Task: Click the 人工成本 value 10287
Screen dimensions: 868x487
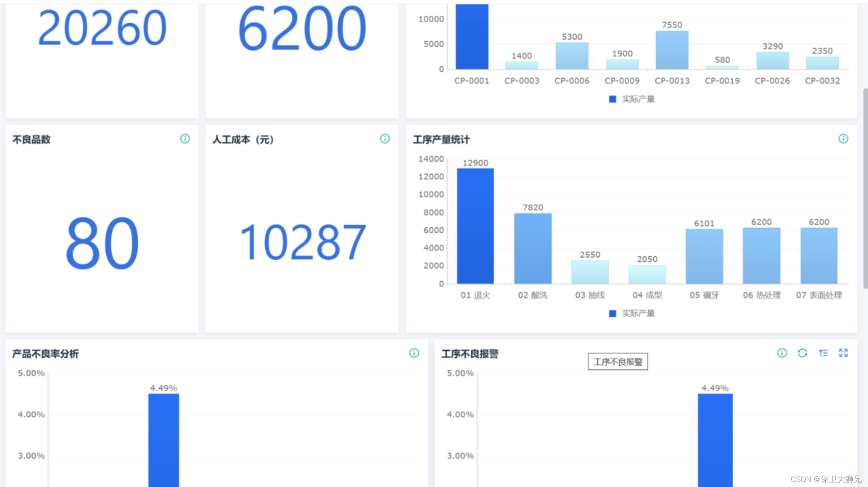Action: click(302, 242)
